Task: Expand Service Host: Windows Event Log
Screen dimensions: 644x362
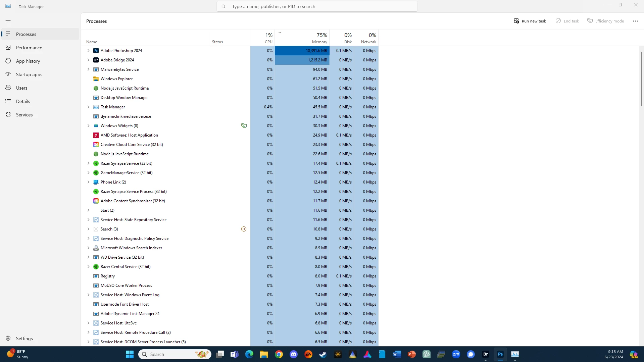Action: point(88,295)
